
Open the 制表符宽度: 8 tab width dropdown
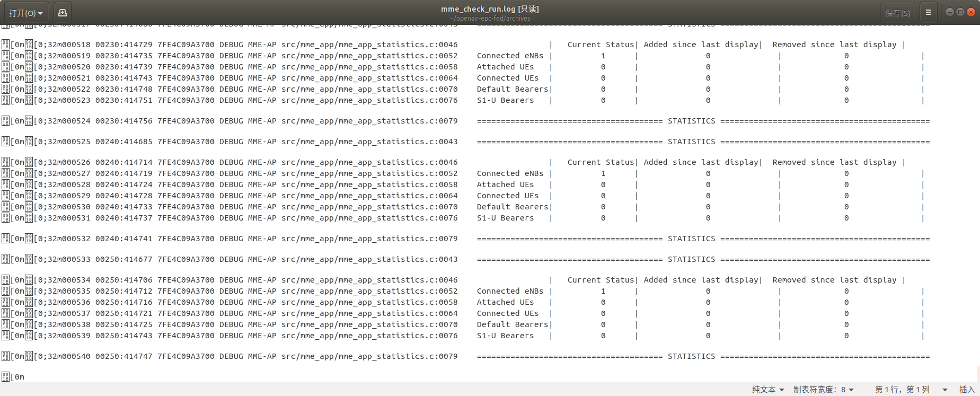(824, 390)
